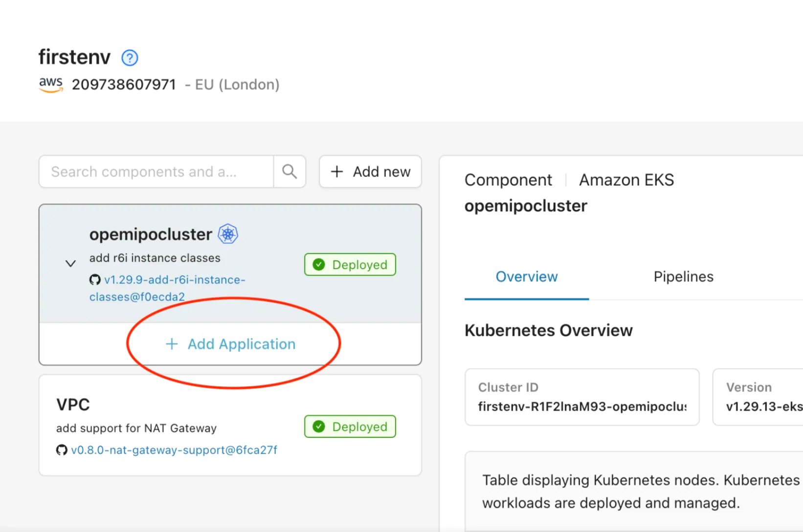This screenshot has width=803, height=532.
Task: Click the help question mark icon beside firstenv
Action: point(130,58)
